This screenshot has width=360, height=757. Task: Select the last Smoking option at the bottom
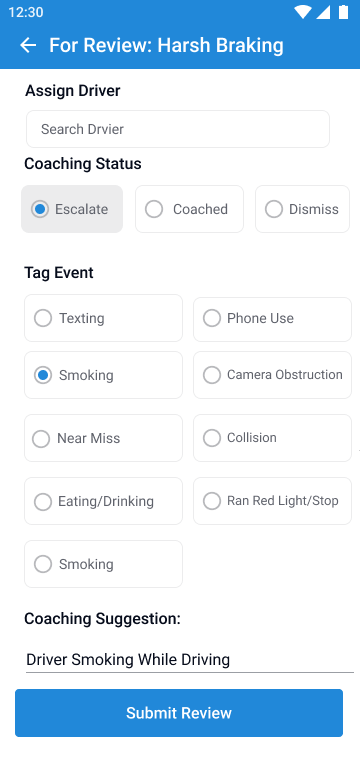coord(103,564)
